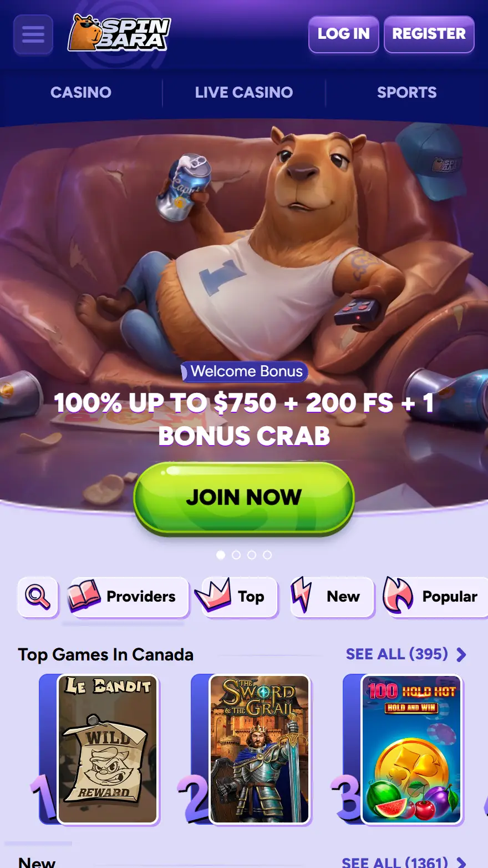Image resolution: width=488 pixels, height=868 pixels.
Task: Open the Le Bandit game thumbnail
Action: click(108, 749)
